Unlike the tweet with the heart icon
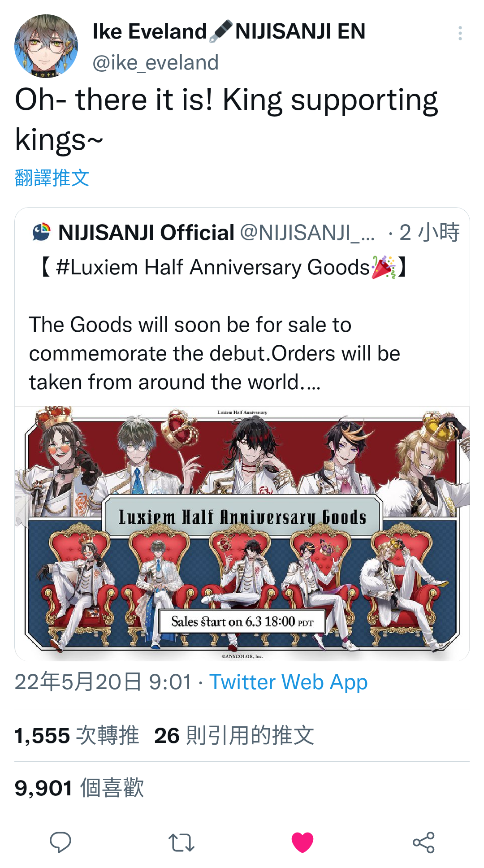This screenshot has width=484, height=868. (x=302, y=842)
